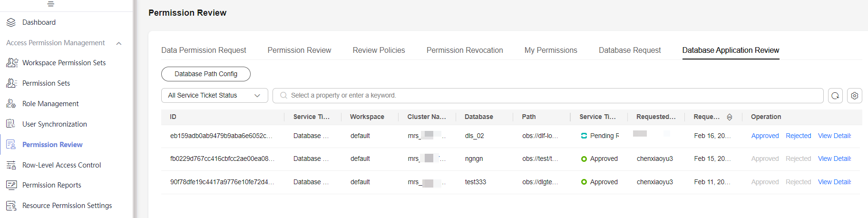The image size is (868, 218).
Task: Click the refresh icon beside search
Action: tap(835, 96)
